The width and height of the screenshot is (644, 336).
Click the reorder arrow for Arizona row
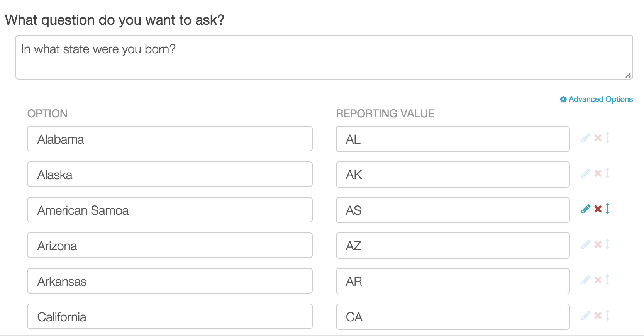tap(608, 244)
